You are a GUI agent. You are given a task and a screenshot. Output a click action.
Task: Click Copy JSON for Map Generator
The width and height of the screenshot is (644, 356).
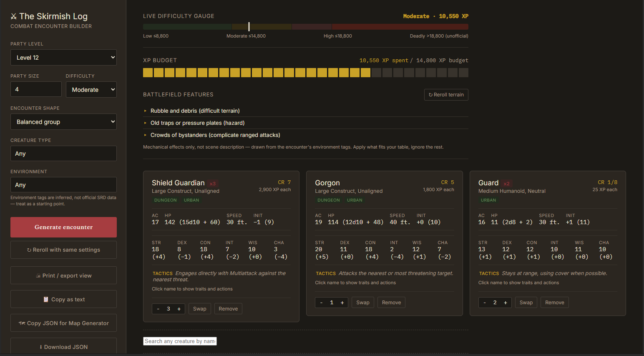pos(63,323)
